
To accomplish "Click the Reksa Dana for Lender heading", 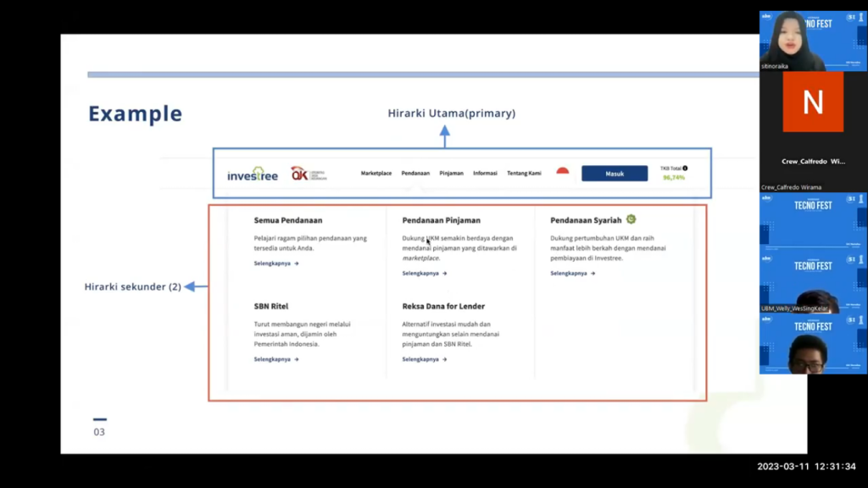I will (443, 306).
